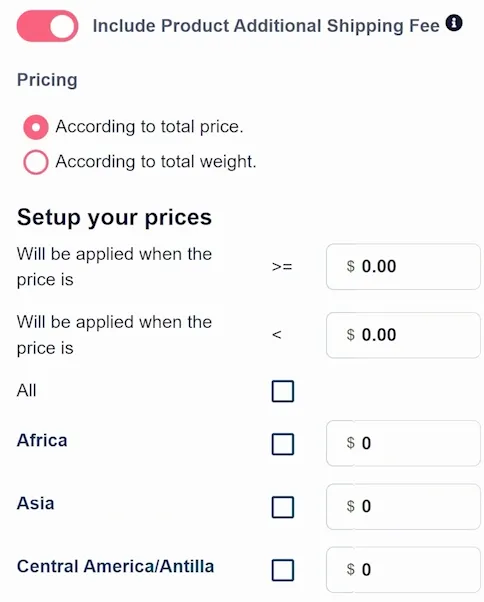Enable the Africa checkbox
This screenshot has height=602, width=484.
point(283,444)
